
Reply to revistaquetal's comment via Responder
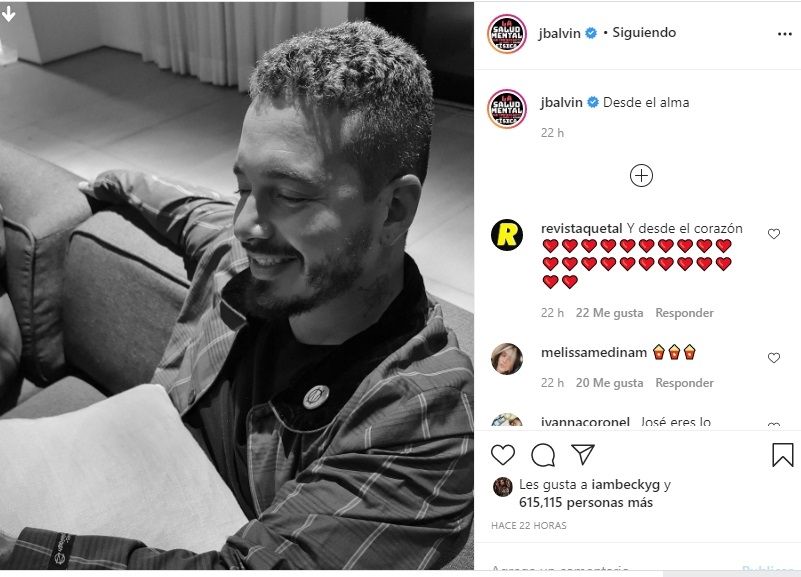[685, 312]
